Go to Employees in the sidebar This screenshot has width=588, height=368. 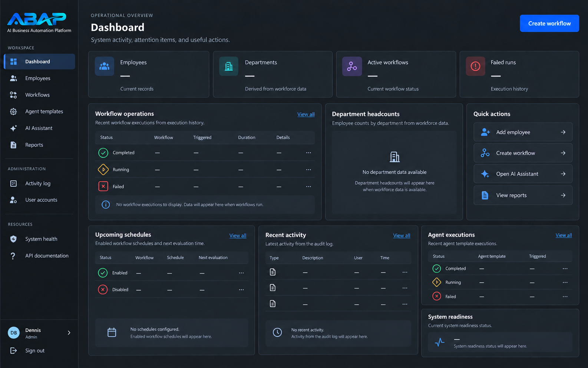click(39, 78)
